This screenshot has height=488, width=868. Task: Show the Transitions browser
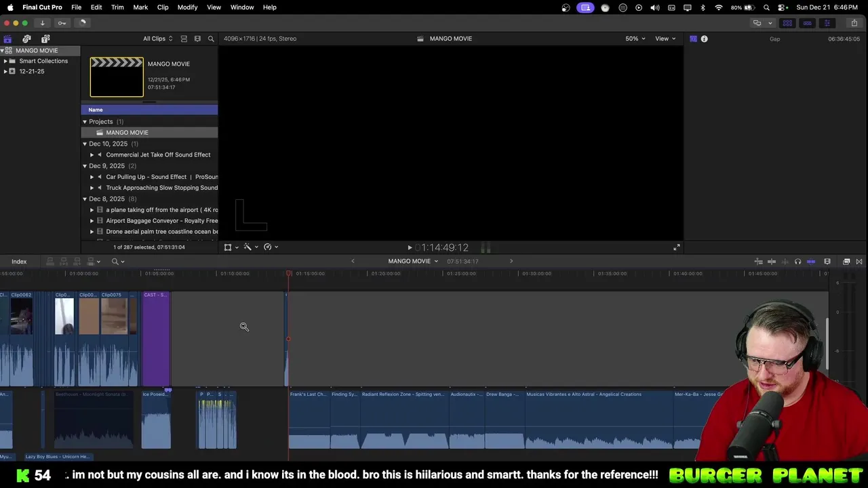[859, 262]
